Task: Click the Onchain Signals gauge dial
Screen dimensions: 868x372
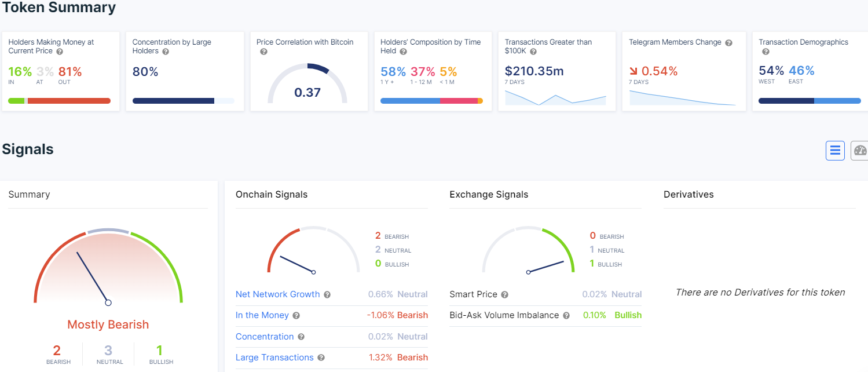Action: [x=313, y=250]
